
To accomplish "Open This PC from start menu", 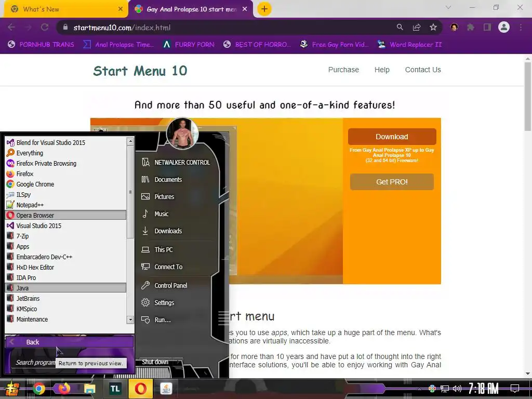I will (157, 250).
